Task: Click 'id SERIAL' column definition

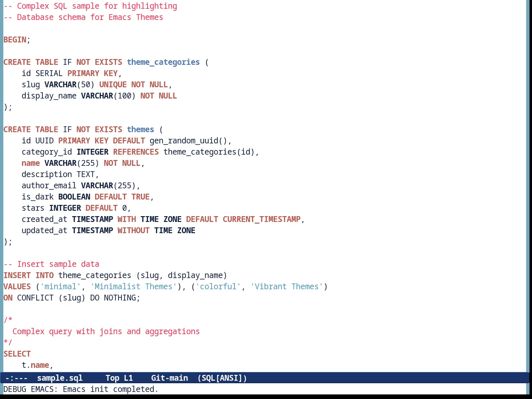Action: (x=42, y=73)
